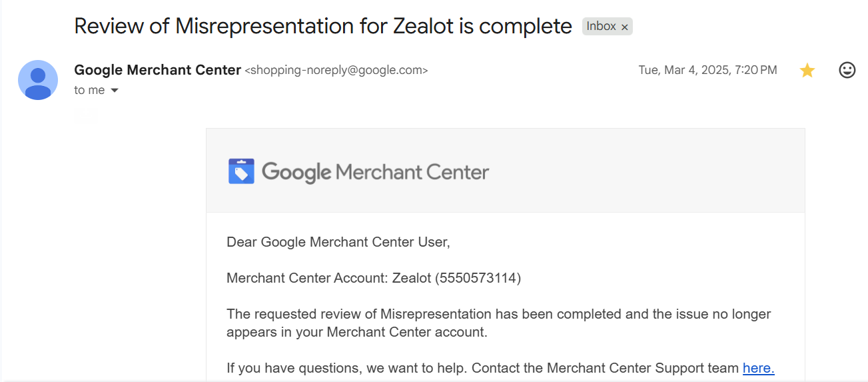Add an emoji reaction to the message

tap(847, 70)
